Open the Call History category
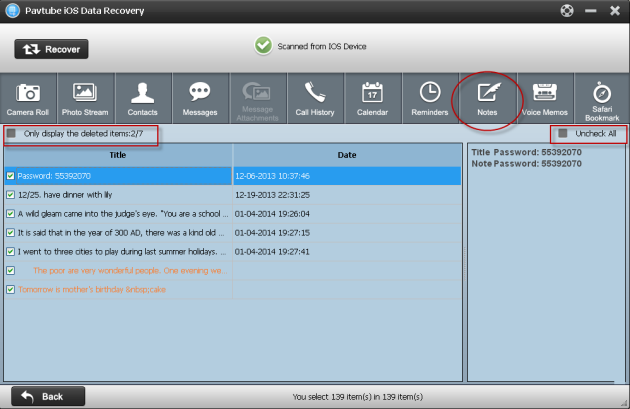The height and width of the screenshot is (409, 630). pos(315,98)
